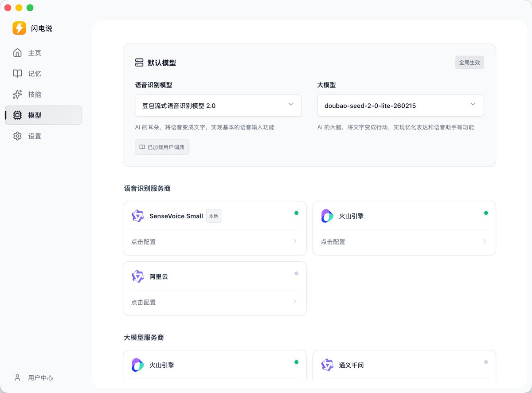
Task: Click 点击配置 on 阿里云 card
Action: (x=144, y=302)
